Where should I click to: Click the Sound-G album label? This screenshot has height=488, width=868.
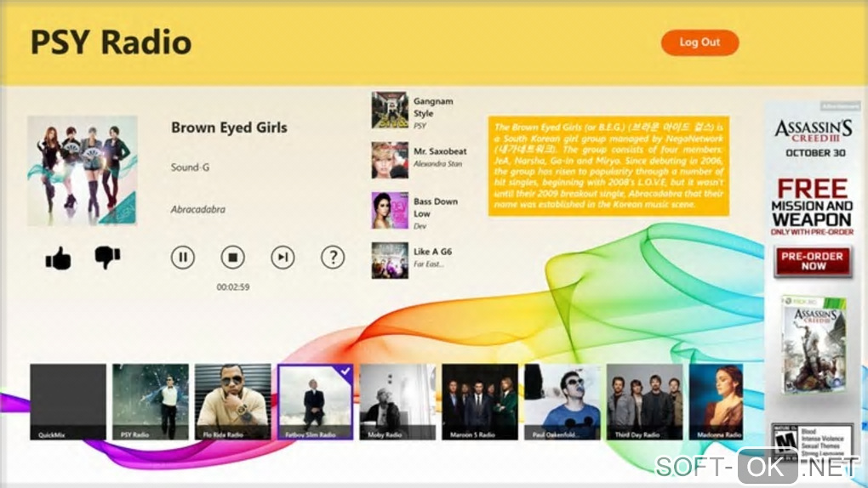point(190,167)
